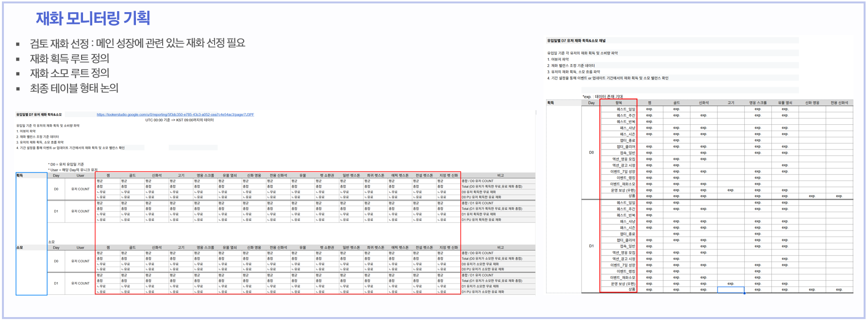
Task: Select '영웅 스크롤' header in left 소모 table
Action: (x=205, y=248)
